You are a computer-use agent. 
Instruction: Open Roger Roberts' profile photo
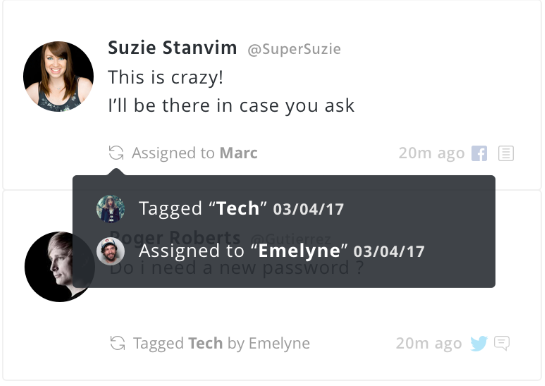(60, 266)
